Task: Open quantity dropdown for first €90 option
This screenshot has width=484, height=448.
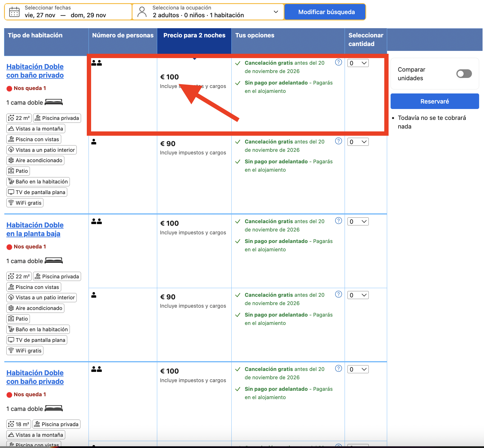Action: pyautogui.click(x=358, y=142)
